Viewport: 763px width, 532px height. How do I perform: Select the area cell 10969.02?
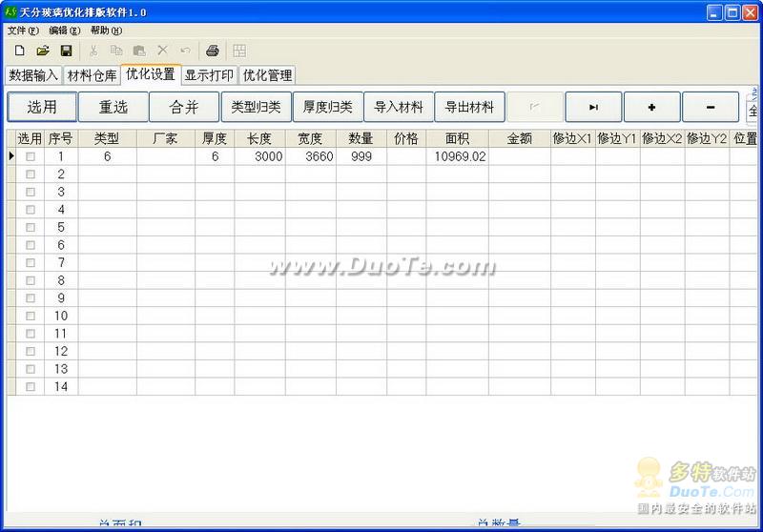457,156
